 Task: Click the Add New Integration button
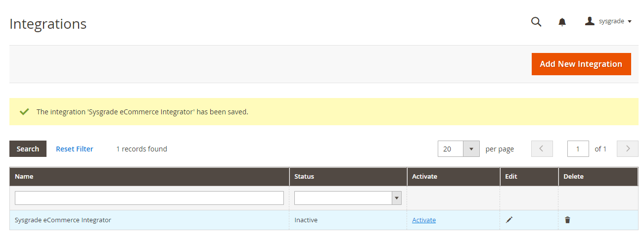point(581,64)
